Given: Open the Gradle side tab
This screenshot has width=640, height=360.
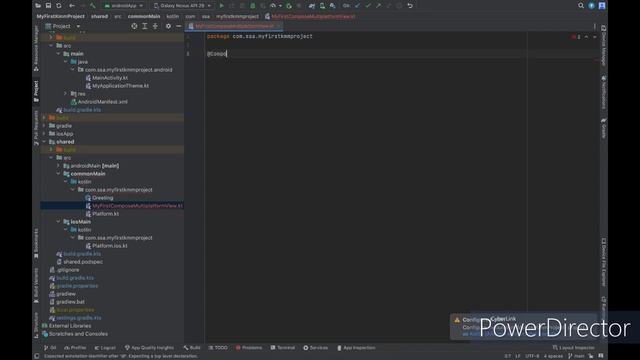Looking at the screenshot, I should (x=604, y=128).
